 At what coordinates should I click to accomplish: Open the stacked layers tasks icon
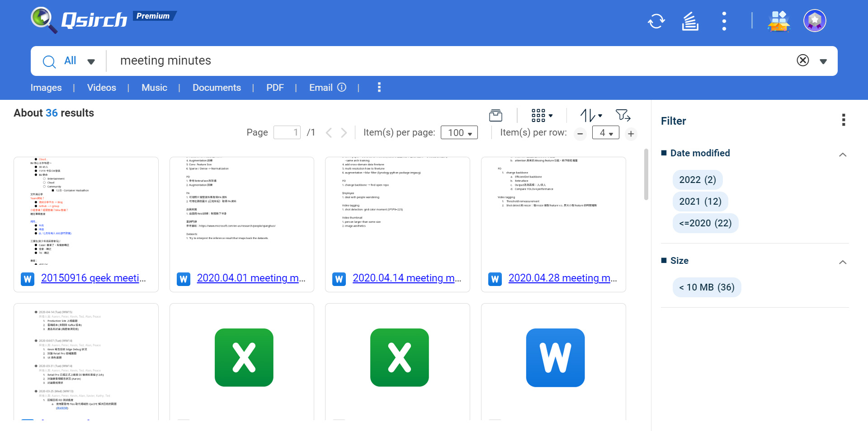coord(690,21)
